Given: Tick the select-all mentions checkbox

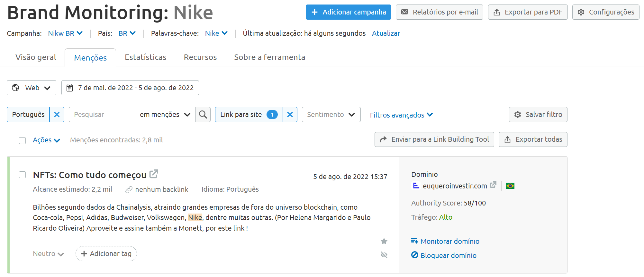Looking at the screenshot, I should click(22, 140).
